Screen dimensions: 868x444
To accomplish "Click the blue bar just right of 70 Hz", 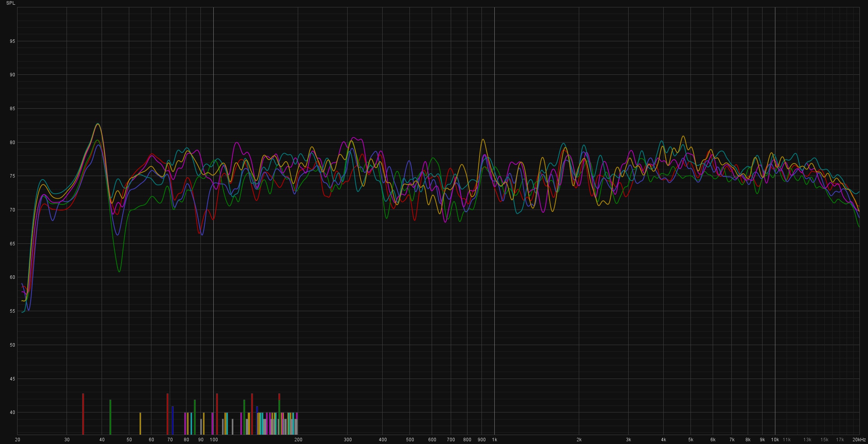I will click(x=172, y=420).
